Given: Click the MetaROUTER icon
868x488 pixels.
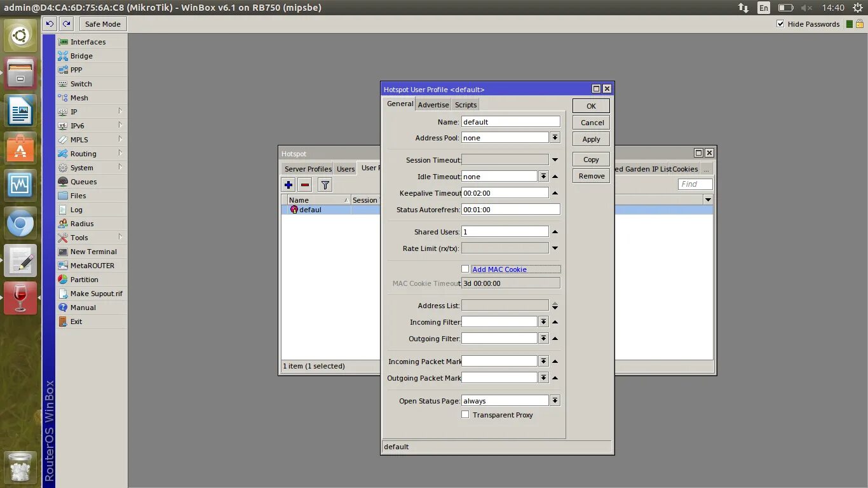Looking at the screenshot, I should (63, 266).
